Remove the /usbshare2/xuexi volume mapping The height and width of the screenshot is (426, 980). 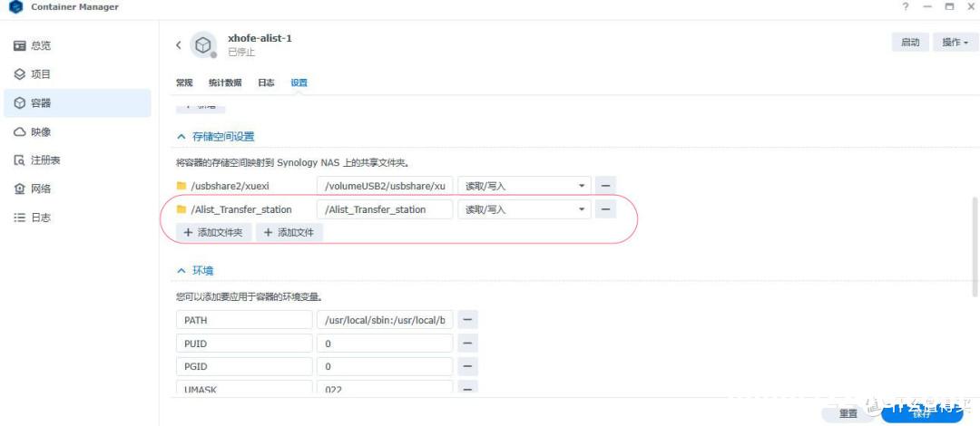pos(606,186)
